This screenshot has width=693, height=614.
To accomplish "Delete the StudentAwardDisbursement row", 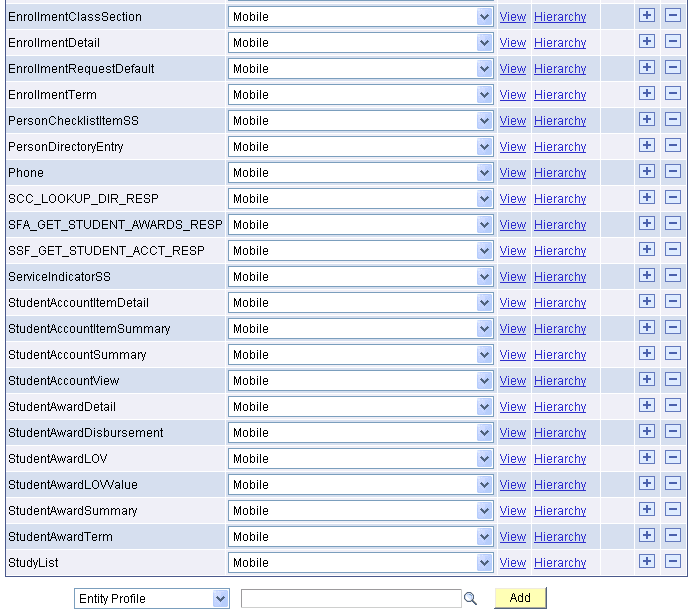I will coord(673,431).
